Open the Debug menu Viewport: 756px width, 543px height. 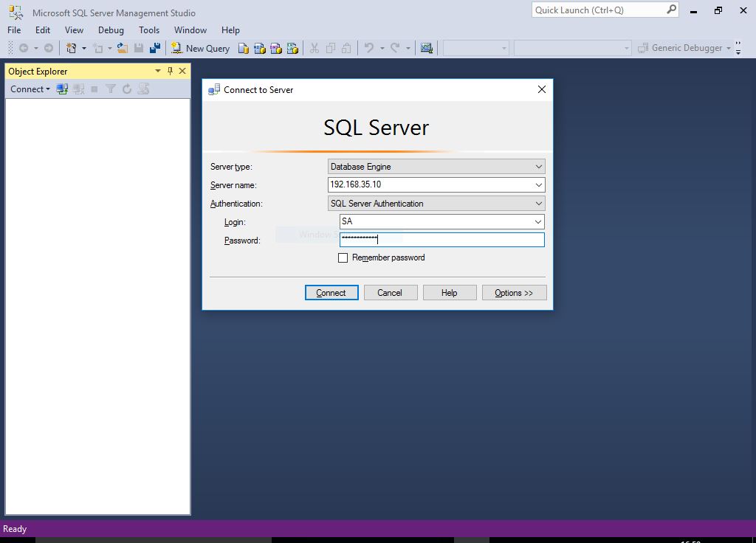111,30
